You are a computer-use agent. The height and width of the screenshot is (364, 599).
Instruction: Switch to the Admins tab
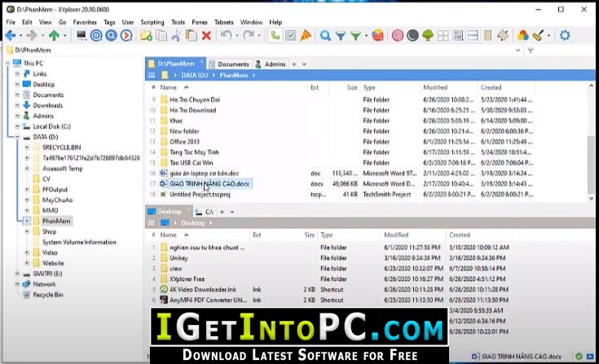coord(271,64)
